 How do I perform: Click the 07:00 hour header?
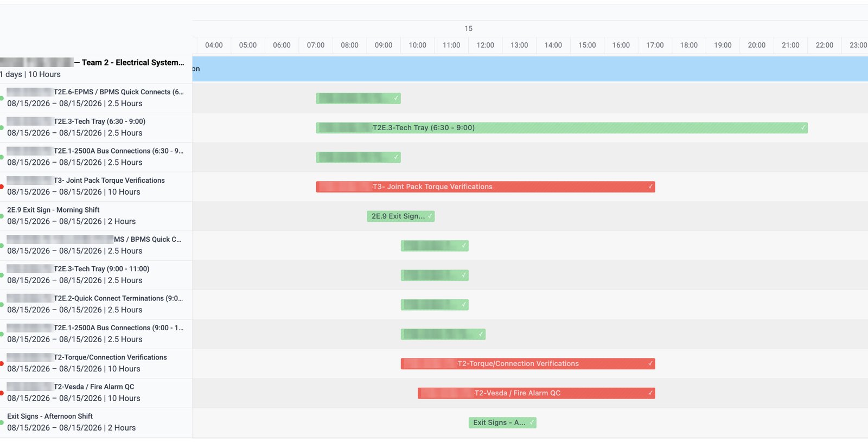pyautogui.click(x=316, y=45)
